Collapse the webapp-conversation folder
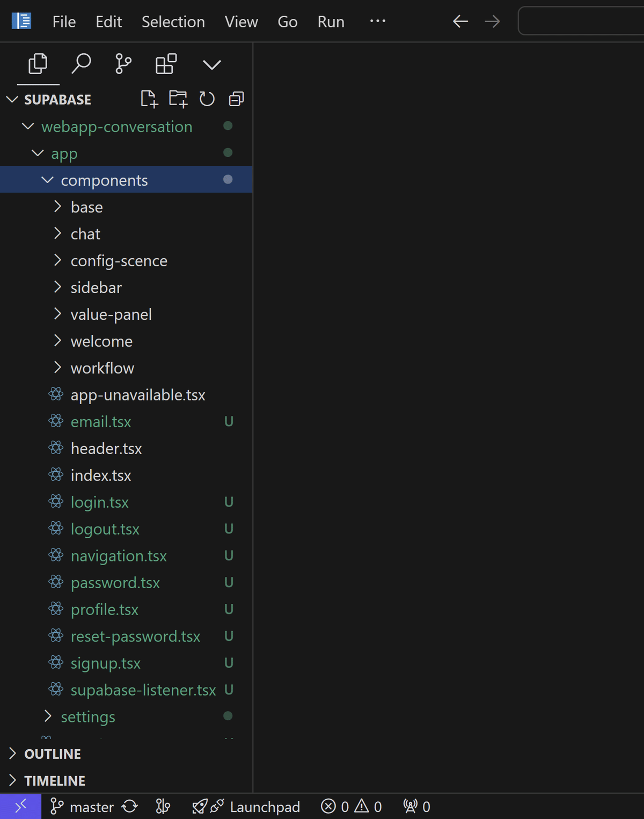The height and width of the screenshot is (819, 644). click(126, 126)
